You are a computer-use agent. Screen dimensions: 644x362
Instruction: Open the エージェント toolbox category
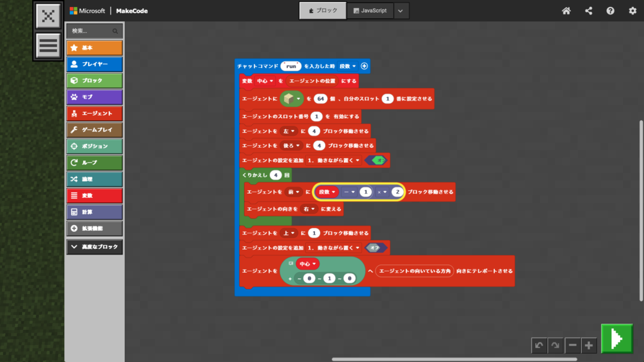pos(94,113)
